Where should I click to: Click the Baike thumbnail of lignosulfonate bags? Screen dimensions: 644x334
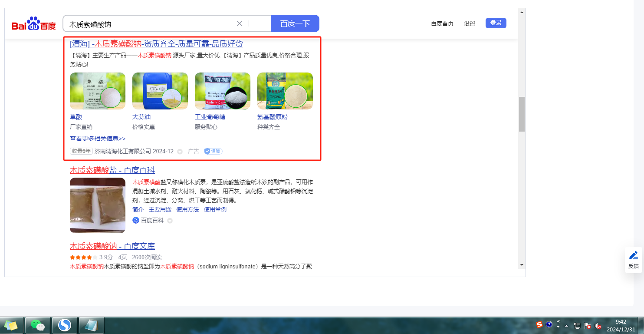[98, 205]
